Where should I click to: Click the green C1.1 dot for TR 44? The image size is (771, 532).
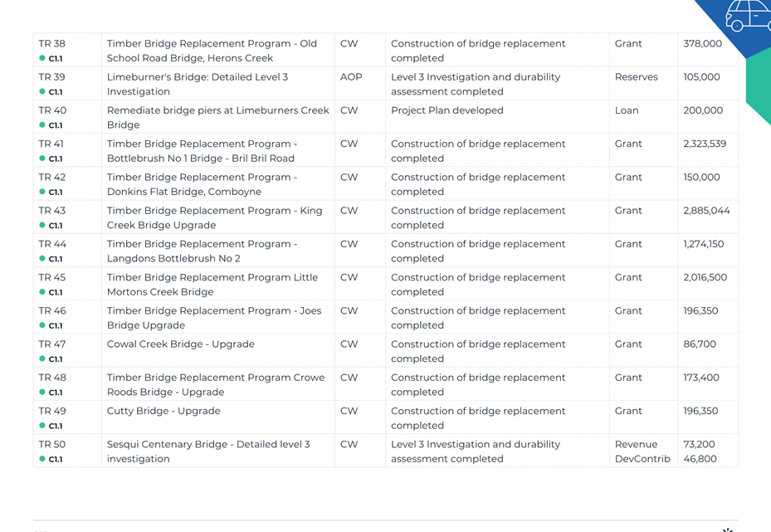tap(42, 259)
